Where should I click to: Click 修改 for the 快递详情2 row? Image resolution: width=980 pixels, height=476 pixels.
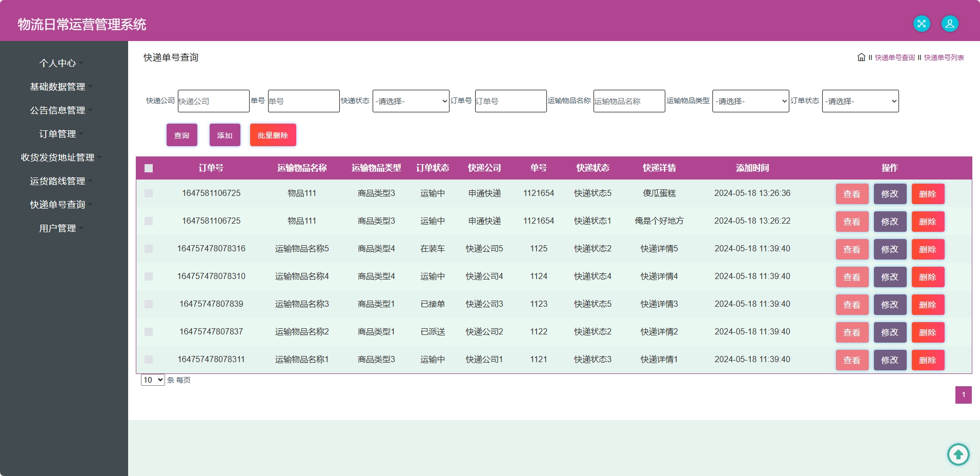pyautogui.click(x=890, y=332)
